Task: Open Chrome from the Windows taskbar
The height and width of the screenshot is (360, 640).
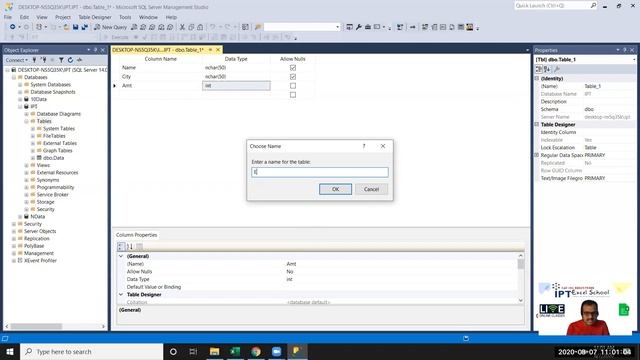Action: coord(256,351)
